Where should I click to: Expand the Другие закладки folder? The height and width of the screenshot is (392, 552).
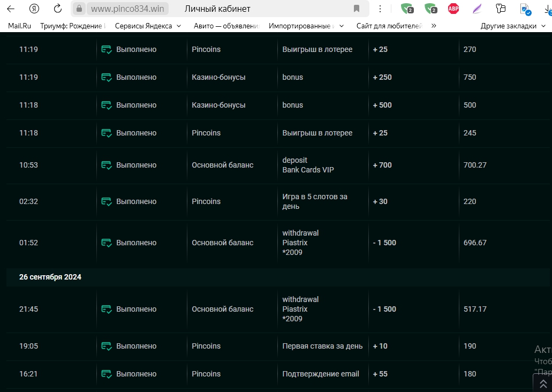coord(513,26)
